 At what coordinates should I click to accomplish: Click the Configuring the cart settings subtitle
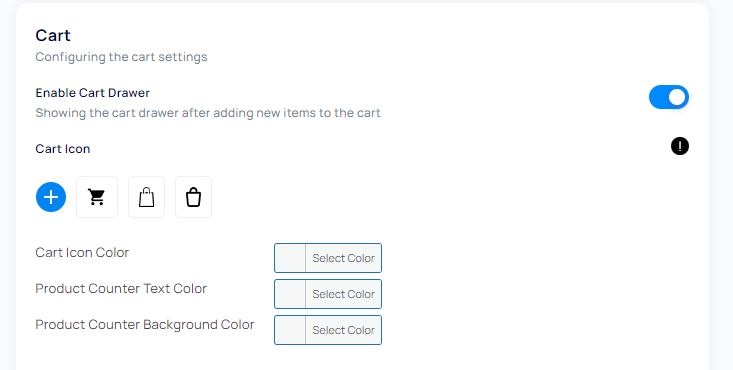(x=122, y=57)
